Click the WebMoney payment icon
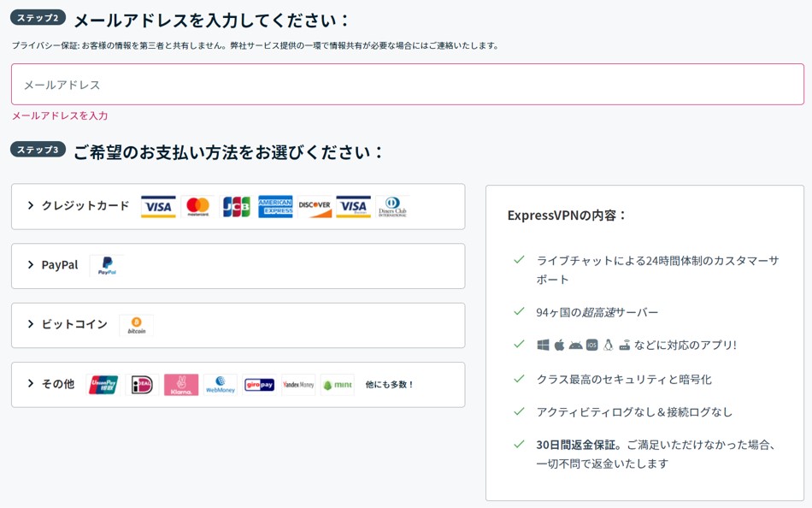Viewport: 812px width, 508px height. (x=220, y=384)
